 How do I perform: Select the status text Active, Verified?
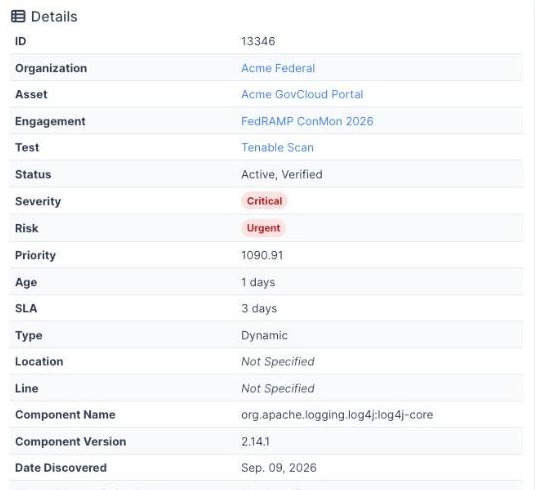click(x=281, y=174)
